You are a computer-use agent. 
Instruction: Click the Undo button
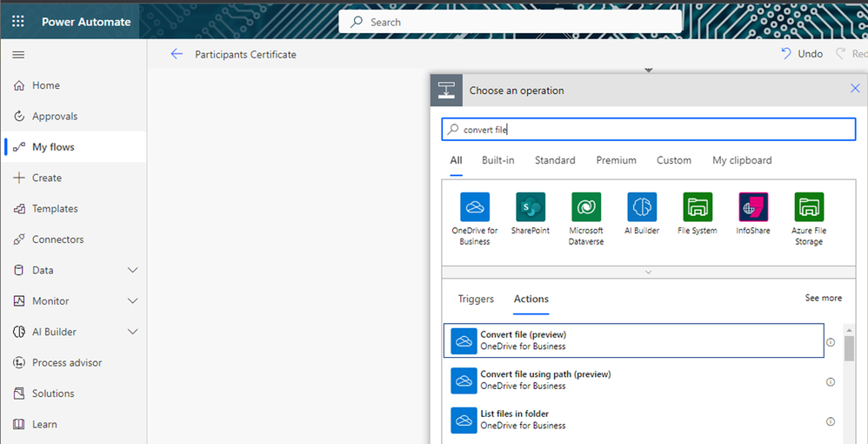(802, 54)
